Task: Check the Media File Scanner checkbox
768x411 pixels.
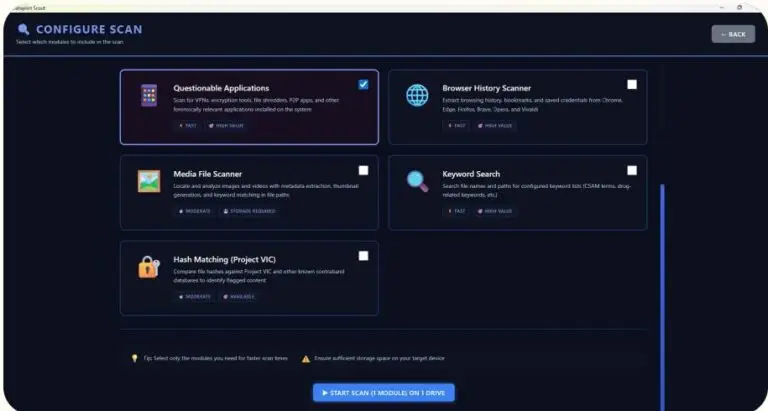Action: (x=363, y=170)
